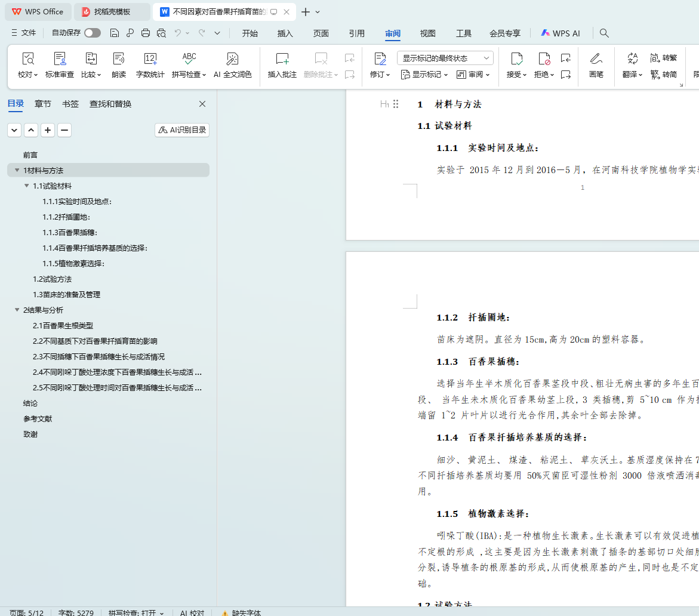The width and height of the screenshot is (699, 616).
Task: Open 标准审查 standards review tool
Action: pos(60,59)
